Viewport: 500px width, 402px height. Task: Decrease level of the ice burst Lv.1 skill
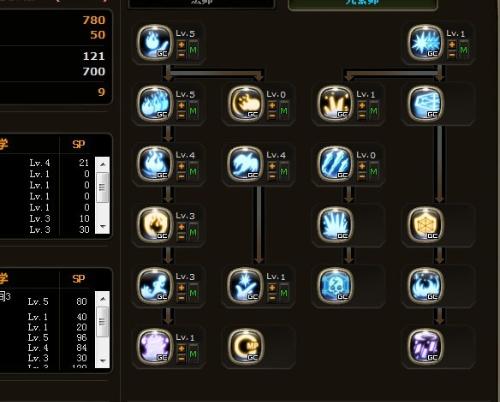[x=452, y=55]
